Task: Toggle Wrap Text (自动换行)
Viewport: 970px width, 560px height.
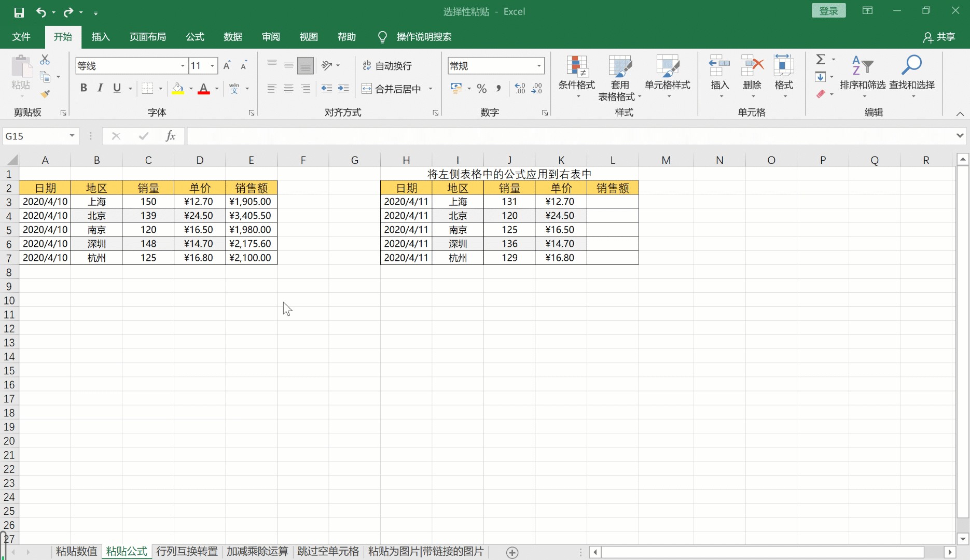Action: pos(387,66)
